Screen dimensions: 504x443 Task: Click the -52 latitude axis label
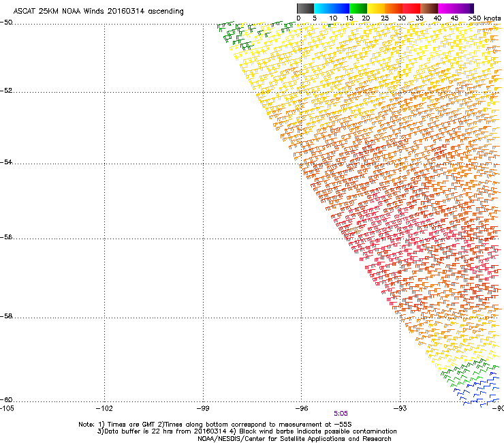6,91
